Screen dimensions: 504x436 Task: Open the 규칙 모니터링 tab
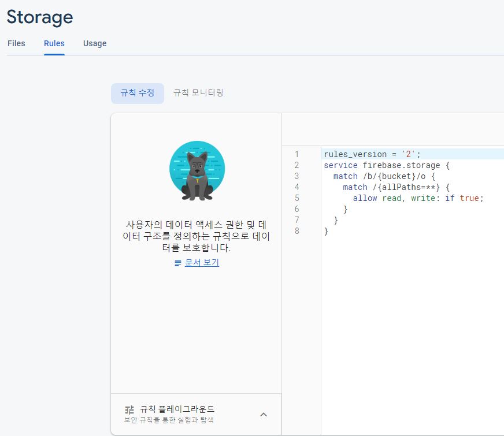(x=198, y=93)
